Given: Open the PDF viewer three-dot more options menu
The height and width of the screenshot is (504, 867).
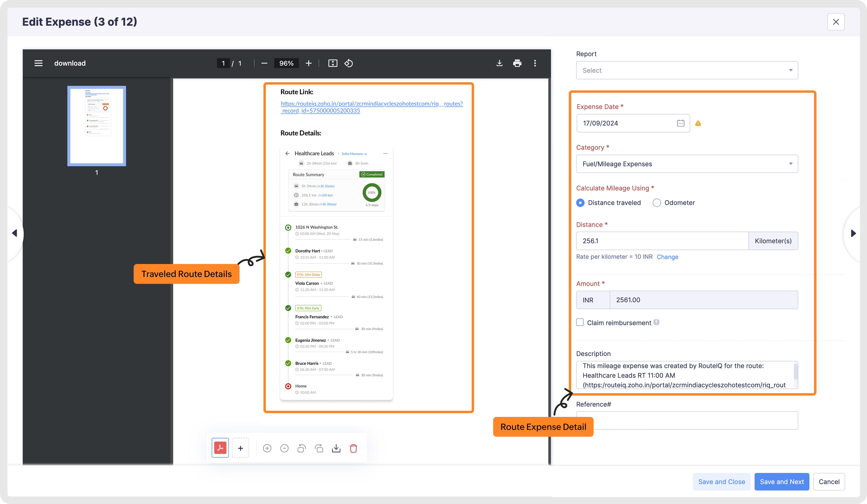Looking at the screenshot, I should (x=535, y=63).
